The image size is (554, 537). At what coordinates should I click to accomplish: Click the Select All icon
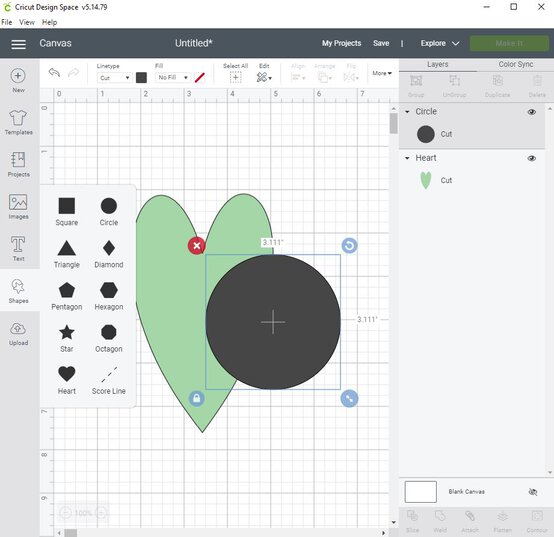click(235, 77)
